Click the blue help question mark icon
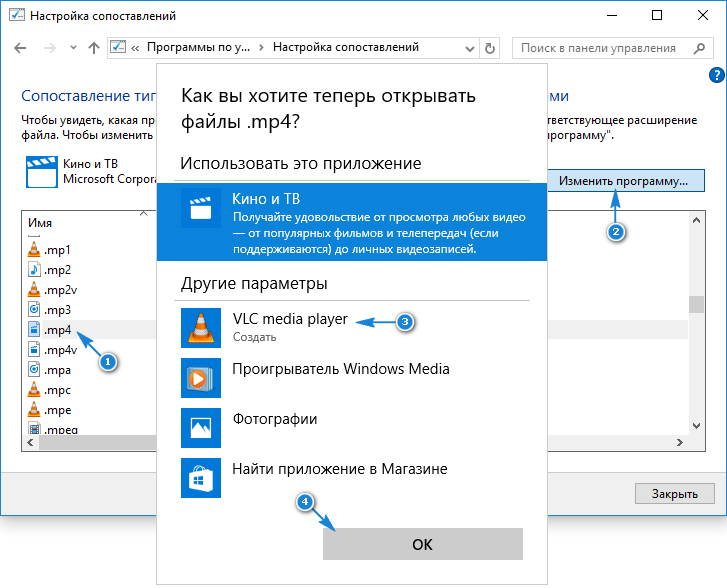This screenshot has width=727, height=588. [716, 76]
